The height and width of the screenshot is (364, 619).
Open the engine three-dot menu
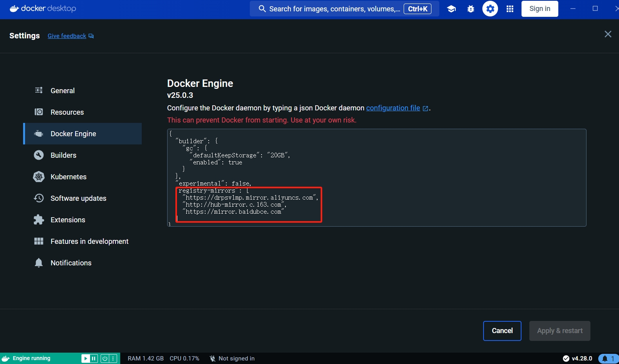(x=113, y=358)
